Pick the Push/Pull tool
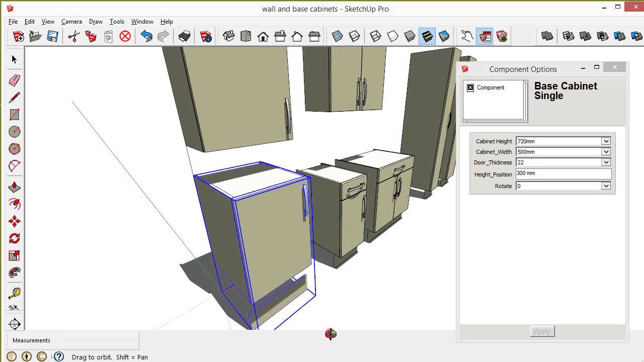This screenshot has height=362, width=644. [x=15, y=187]
